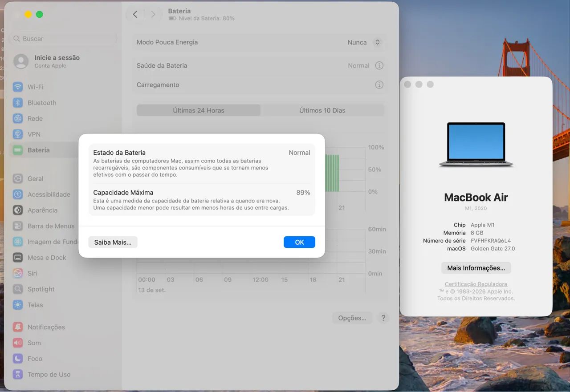Image resolution: width=570 pixels, height=392 pixels.
Task: Click the Capacidade Máxima 89% value
Action: point(303,193)
